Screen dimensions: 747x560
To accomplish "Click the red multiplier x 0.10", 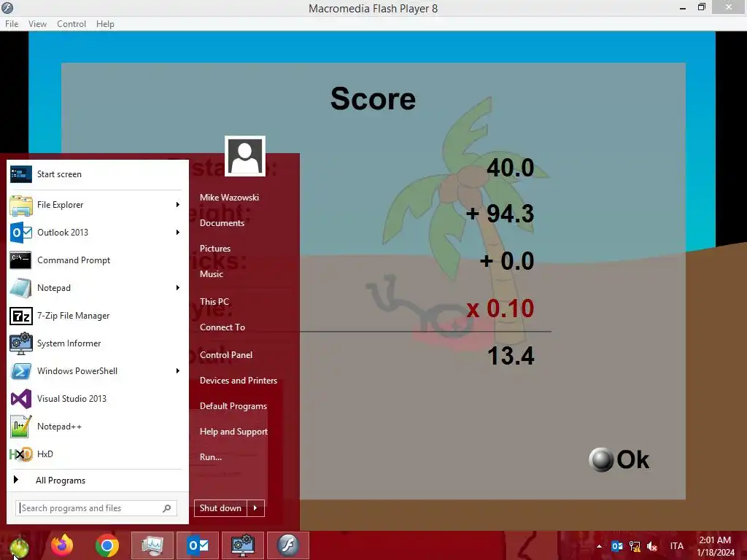I will click(500, 308).
